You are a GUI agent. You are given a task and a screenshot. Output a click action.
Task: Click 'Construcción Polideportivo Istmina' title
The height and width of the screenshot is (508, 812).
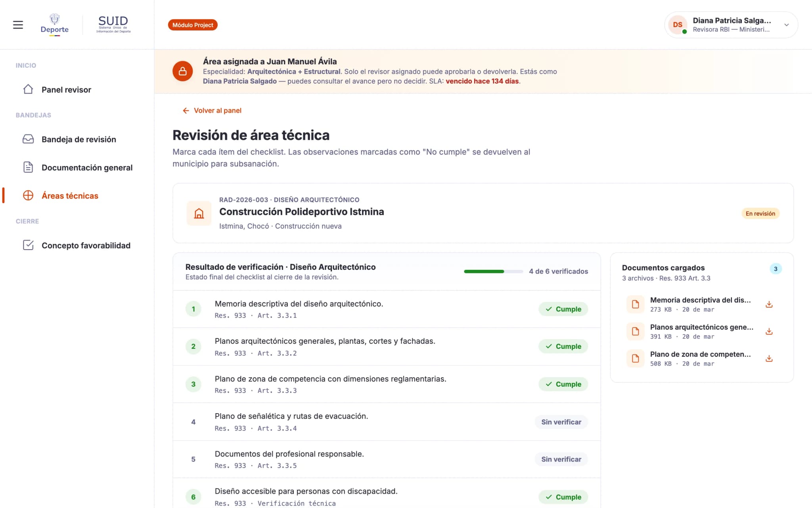[x=301, y=212]
